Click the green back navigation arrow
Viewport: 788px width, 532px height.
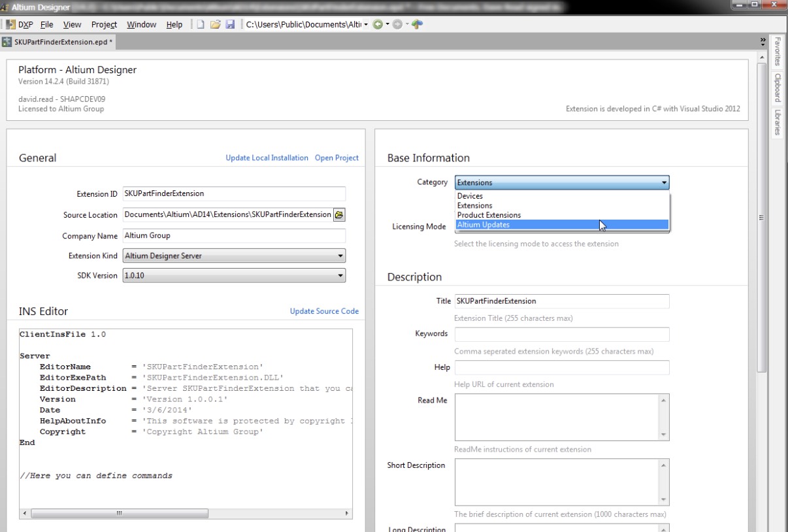[x=378, y=24]
